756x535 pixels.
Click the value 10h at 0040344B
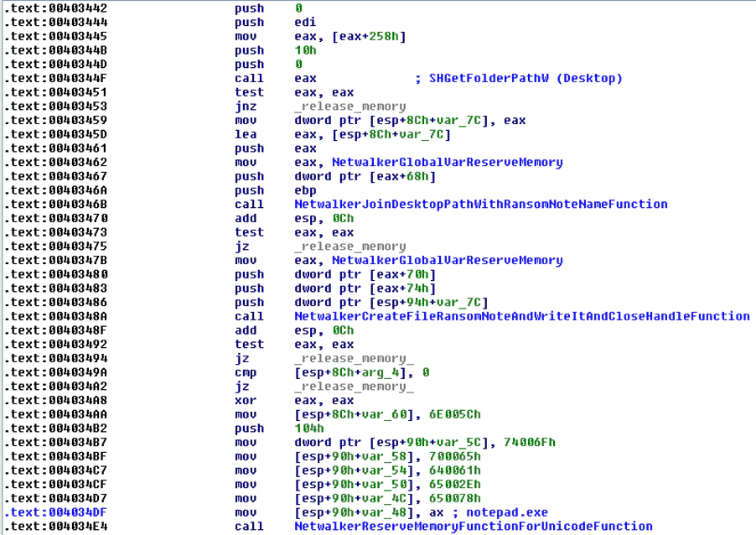coord(305,50)
